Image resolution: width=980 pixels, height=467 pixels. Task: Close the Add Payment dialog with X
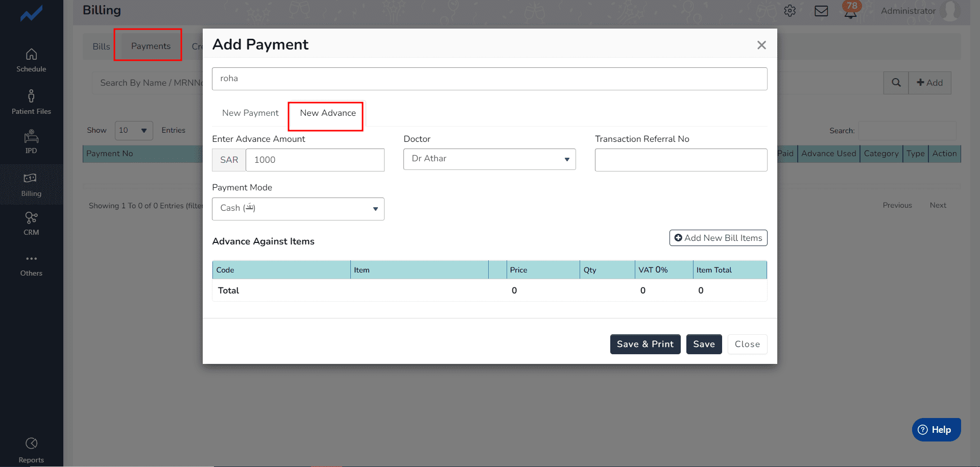pyautogui.click(x=761, y=45)
